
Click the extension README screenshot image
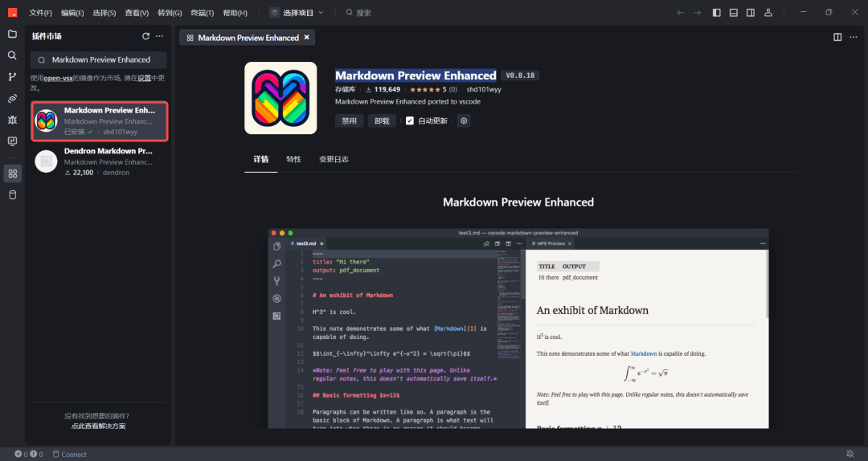(x=518, y=328)
